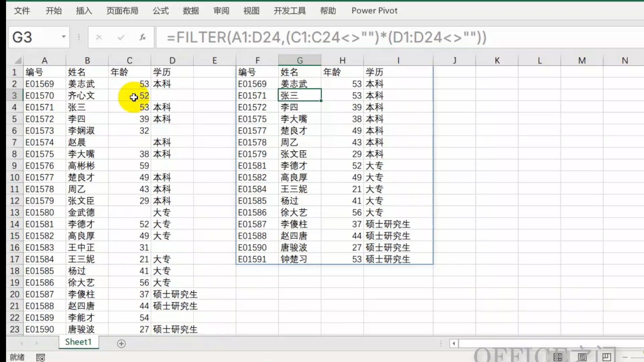Click the cancel X formula icon

click(99, 37)
